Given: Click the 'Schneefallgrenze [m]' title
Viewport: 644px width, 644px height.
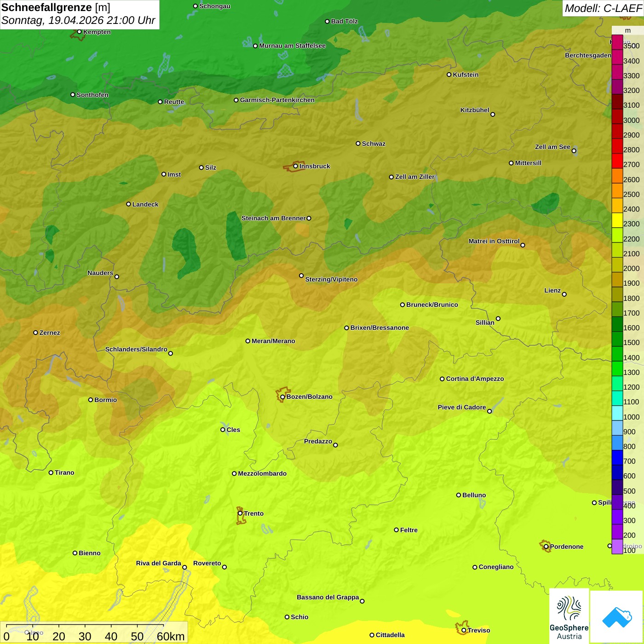Looking at the screenshot, I should [56, 8].
